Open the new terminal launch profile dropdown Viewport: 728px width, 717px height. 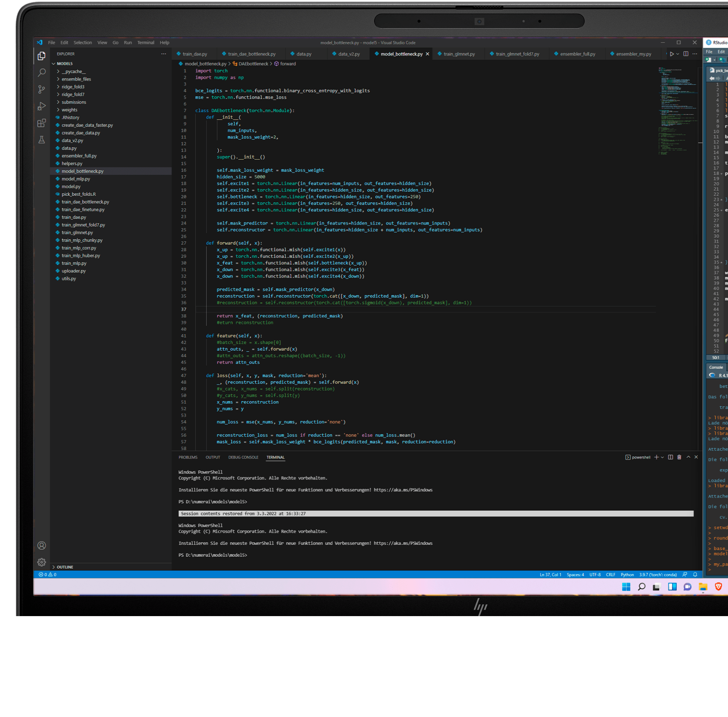click(x=662, y=457)
